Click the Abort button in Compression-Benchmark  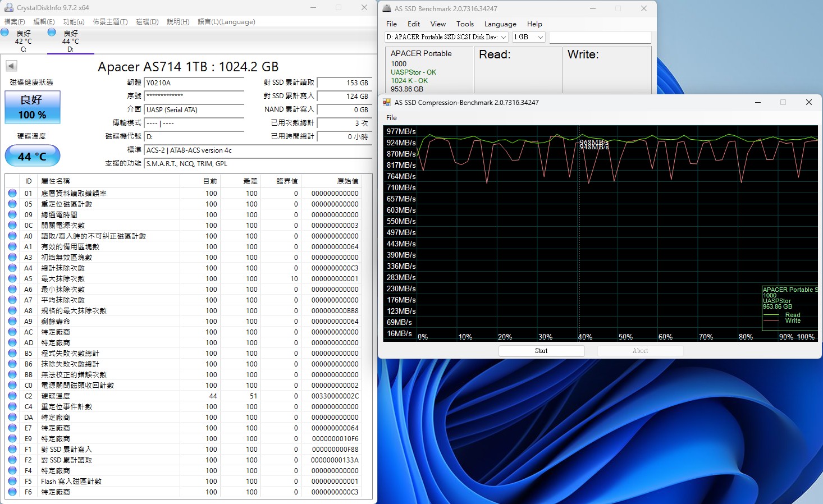pos(640,351)
